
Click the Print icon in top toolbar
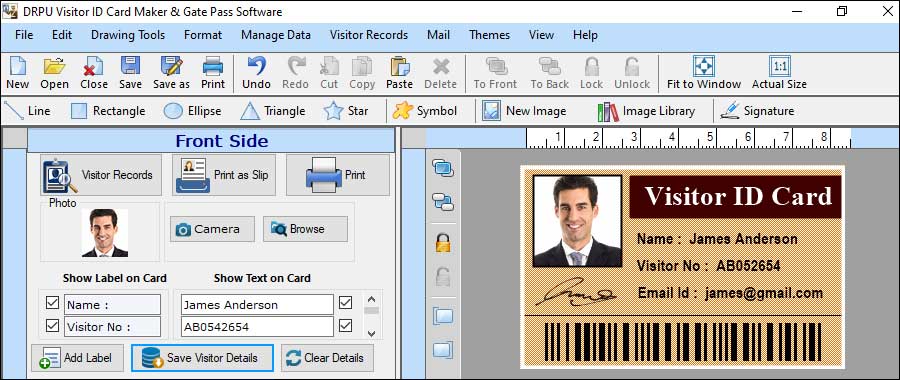(x=213, y=66)
